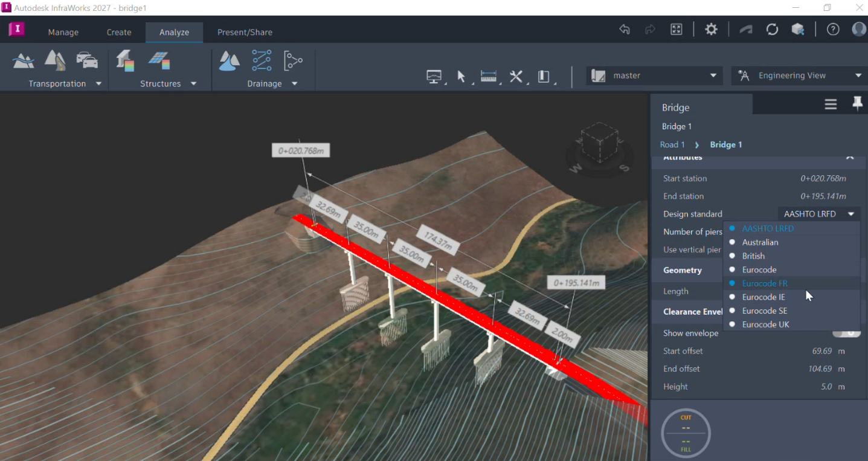Open the drainage network inspection icon
Viewport: 868px width, 461px height.
pyautogui.click(x=262, y=60)
